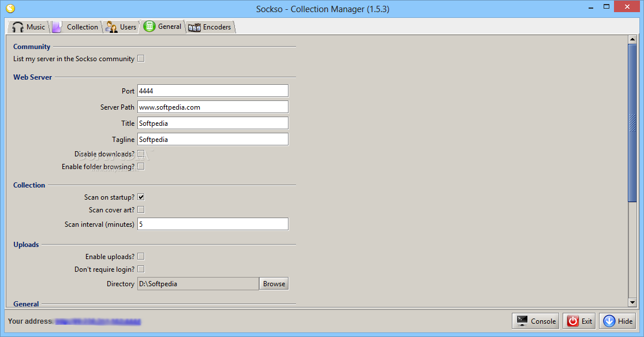The height and width of the screenshot is (337, 644).
Task: Click the Title text field
Action: tap(213, 123)
